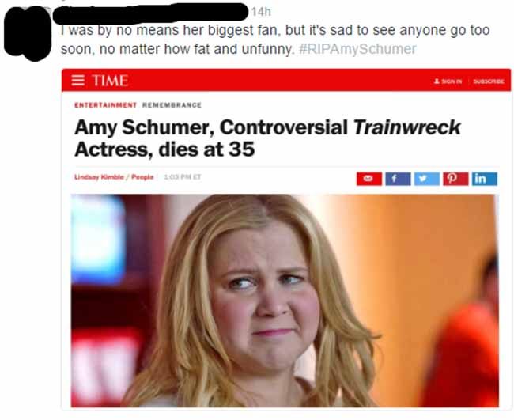
Task: Open the TIME hamburger menu icon
Action: 77,81
